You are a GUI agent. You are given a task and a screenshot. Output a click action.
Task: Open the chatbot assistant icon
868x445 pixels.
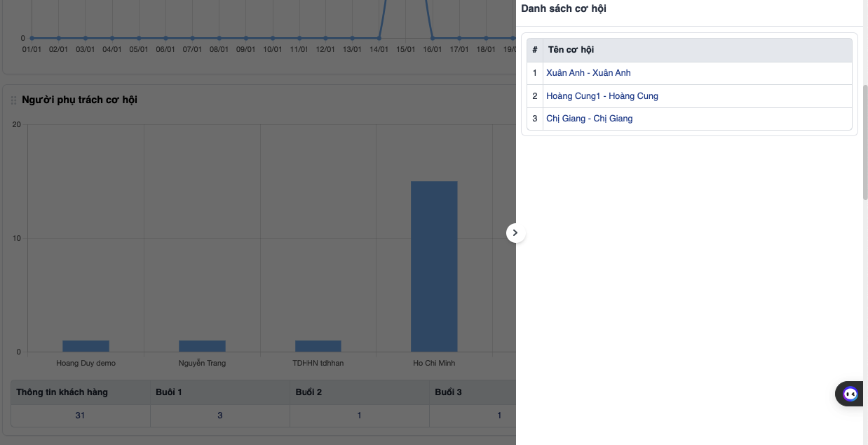click(850, 394)
